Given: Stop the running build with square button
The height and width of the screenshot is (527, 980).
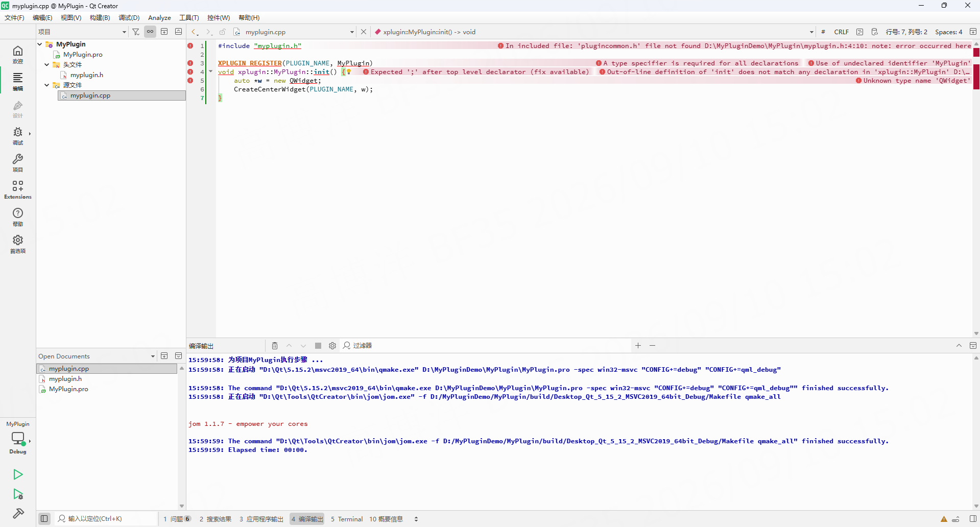Looking at the screenshot, I should point(318,346).
